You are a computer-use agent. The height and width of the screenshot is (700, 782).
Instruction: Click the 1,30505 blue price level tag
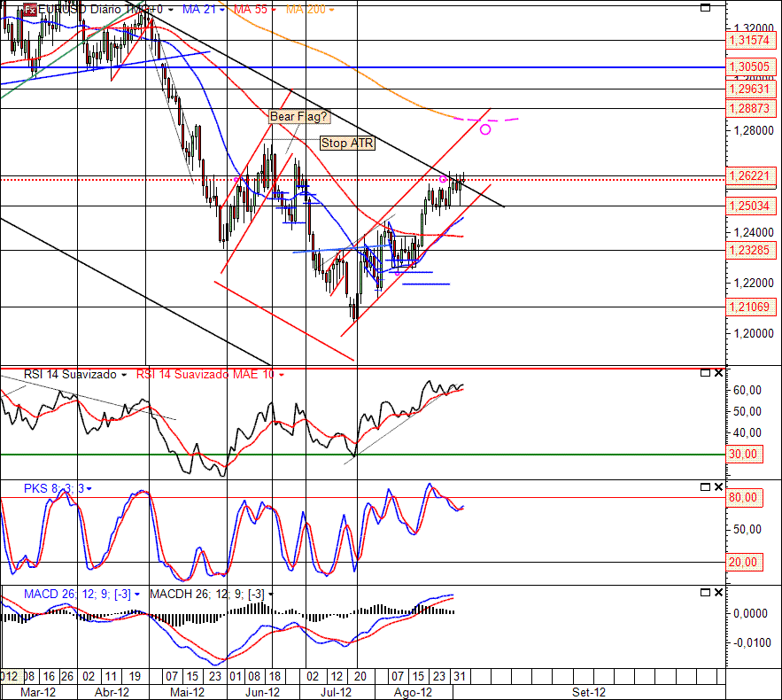[750, 66]
